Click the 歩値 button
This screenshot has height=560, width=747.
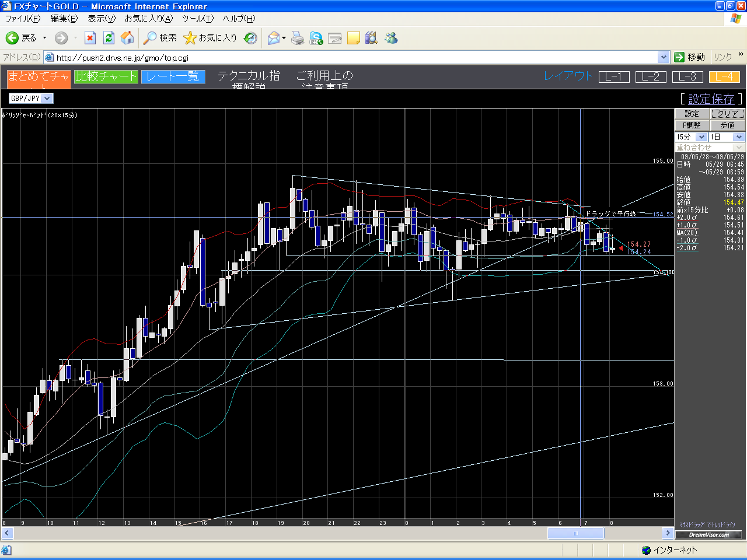[728, 125]
